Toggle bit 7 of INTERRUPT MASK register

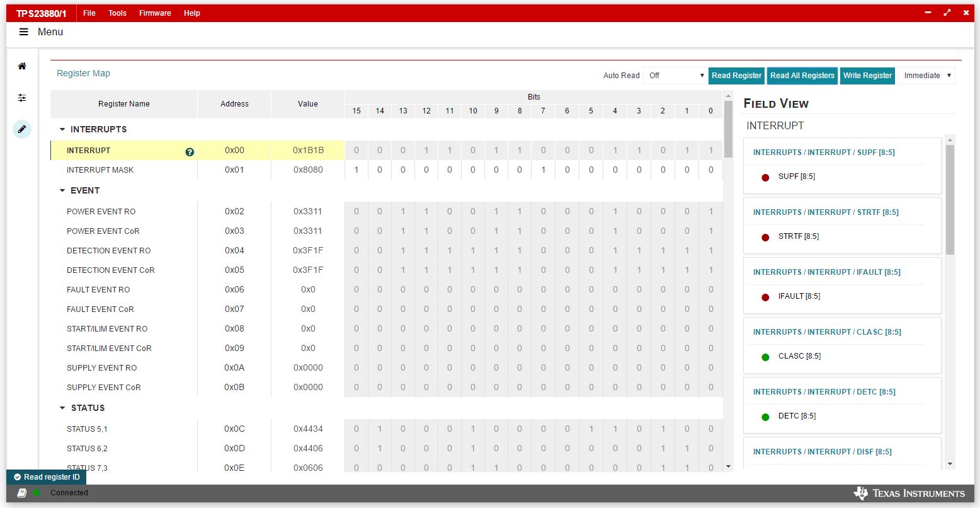click(x=544, y=170)
